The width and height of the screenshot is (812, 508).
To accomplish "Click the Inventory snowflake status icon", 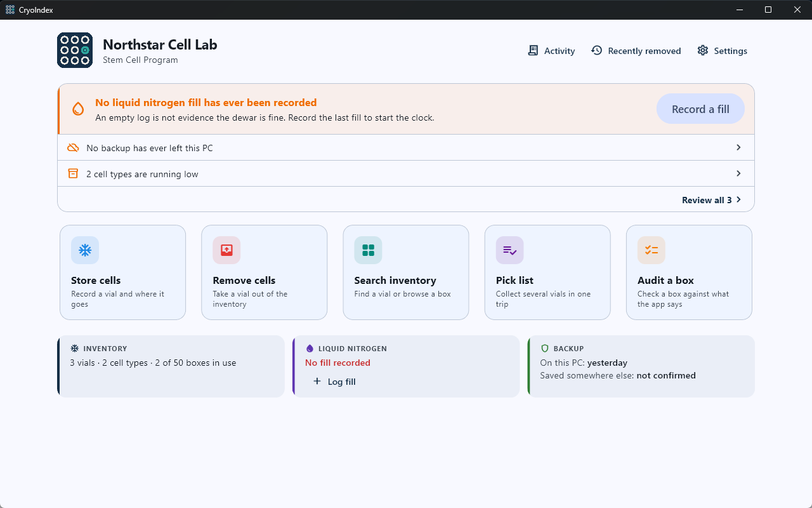I will coord(74,349).
